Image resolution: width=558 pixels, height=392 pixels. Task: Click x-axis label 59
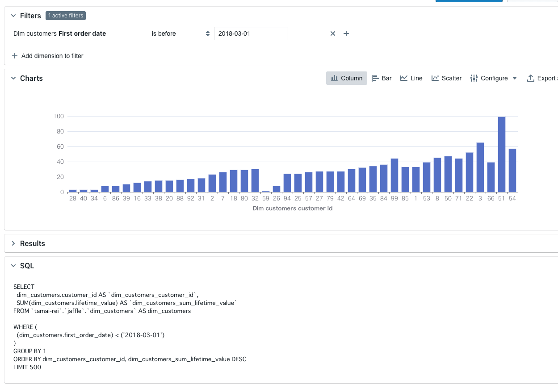[x=266, y=199]
